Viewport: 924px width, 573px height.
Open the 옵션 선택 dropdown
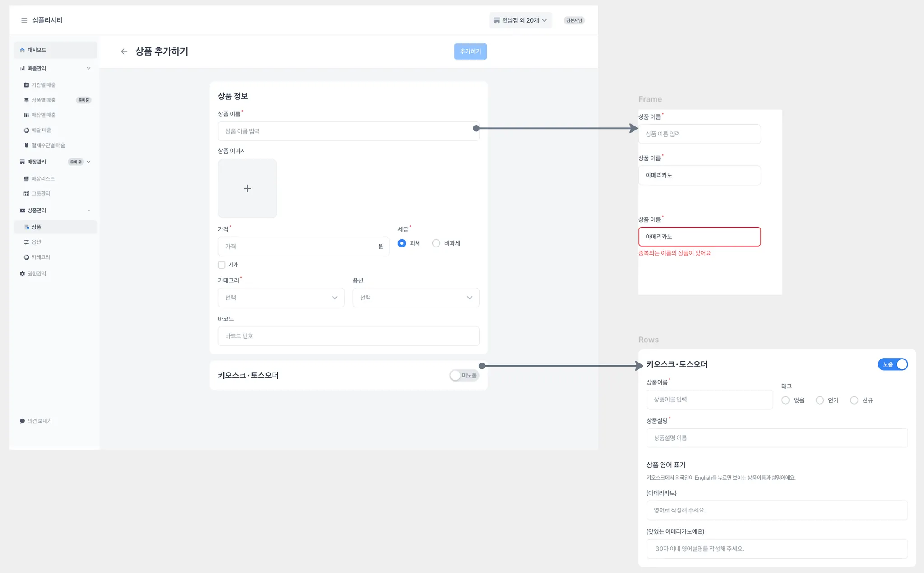click(x=416, y=298)
